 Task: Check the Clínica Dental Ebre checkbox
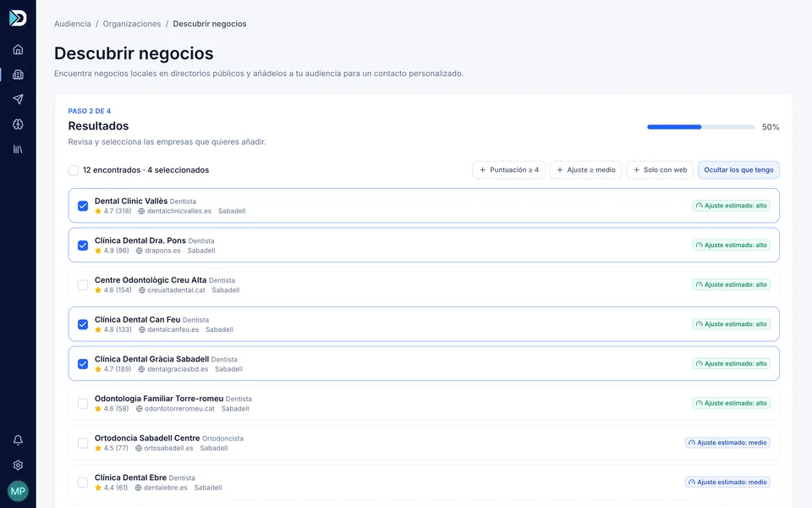point(83,483)
